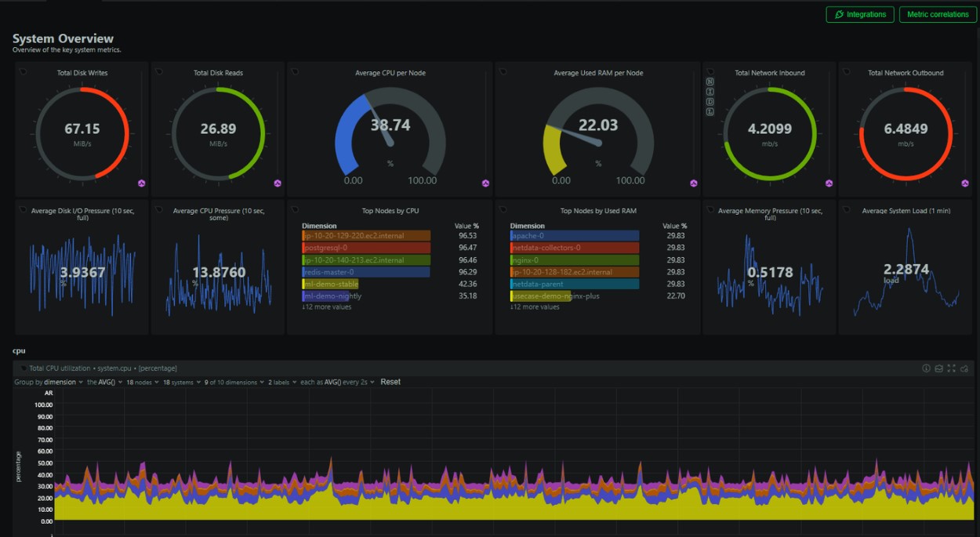980x537 pixels.
Task: Click the info icon on CPU chart
Action: (926, 368)
